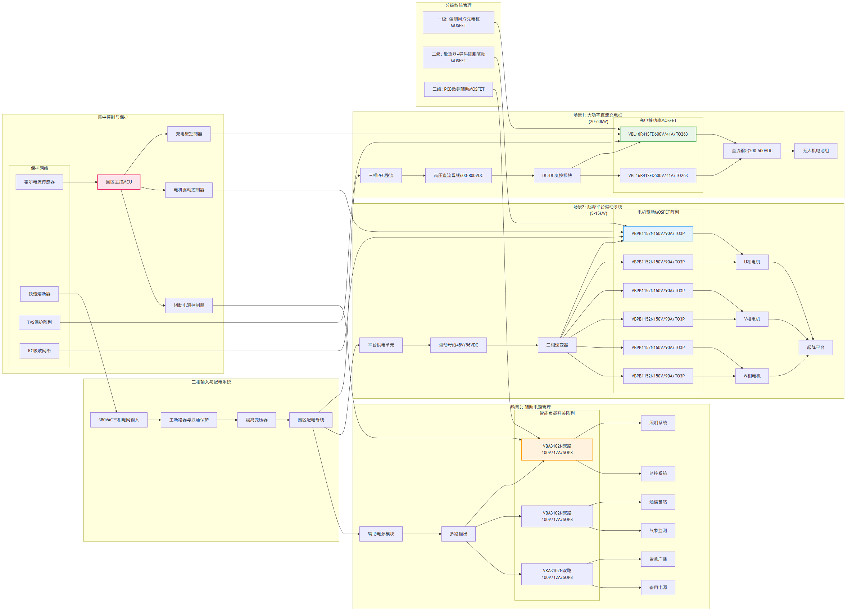Screen dimensions: 852x616
Task: Click the DC-DC变换模块 node
Action: (x=557, y=176)
